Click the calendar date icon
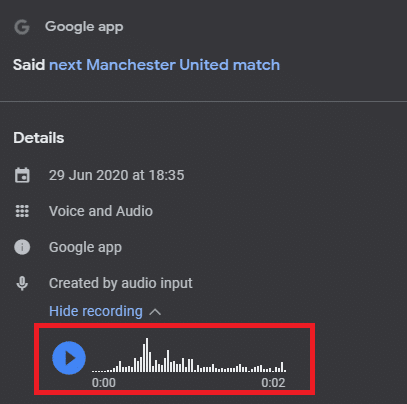 tap(22, 175)
